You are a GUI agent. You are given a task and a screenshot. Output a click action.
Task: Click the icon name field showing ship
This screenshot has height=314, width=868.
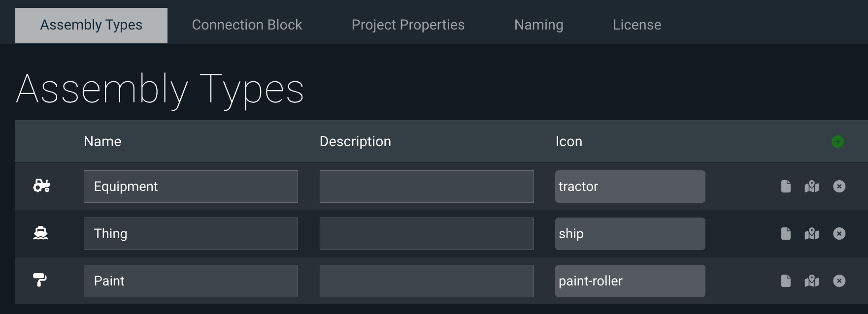[630, 234]
